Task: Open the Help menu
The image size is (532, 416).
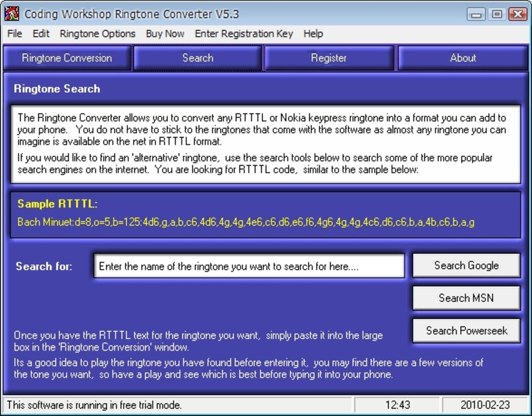Action: (x=313, y=34)
